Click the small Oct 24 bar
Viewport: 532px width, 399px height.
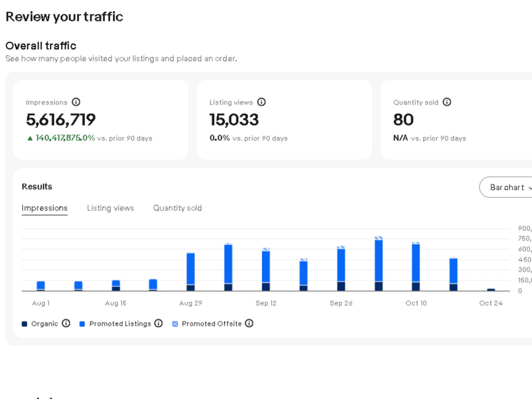[491, 290]
